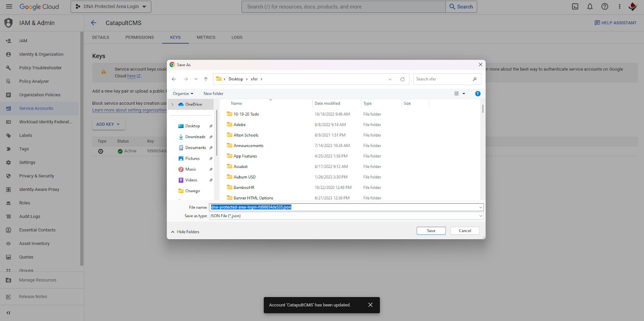Screen dimensions: 644x321
Task: Click the Labels tag icon in sidebar
Action: click(x=8, y=135)
